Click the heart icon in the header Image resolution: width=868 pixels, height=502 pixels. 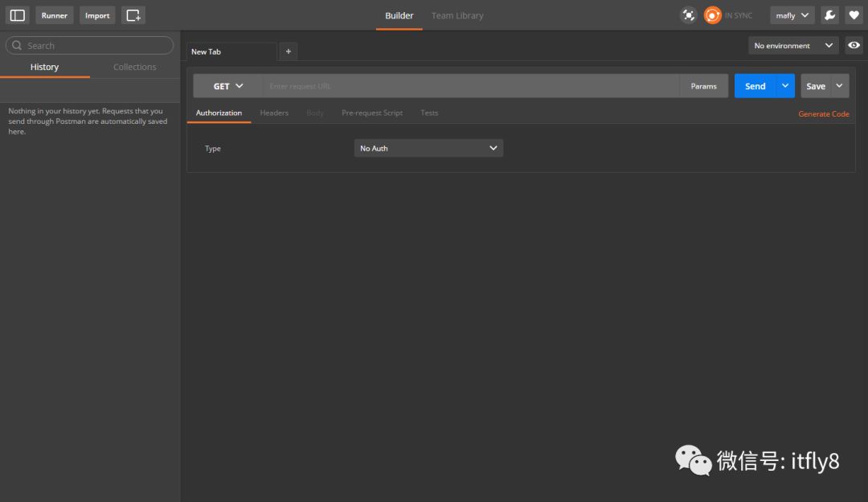pyautogui.click(x=854, y=15)
